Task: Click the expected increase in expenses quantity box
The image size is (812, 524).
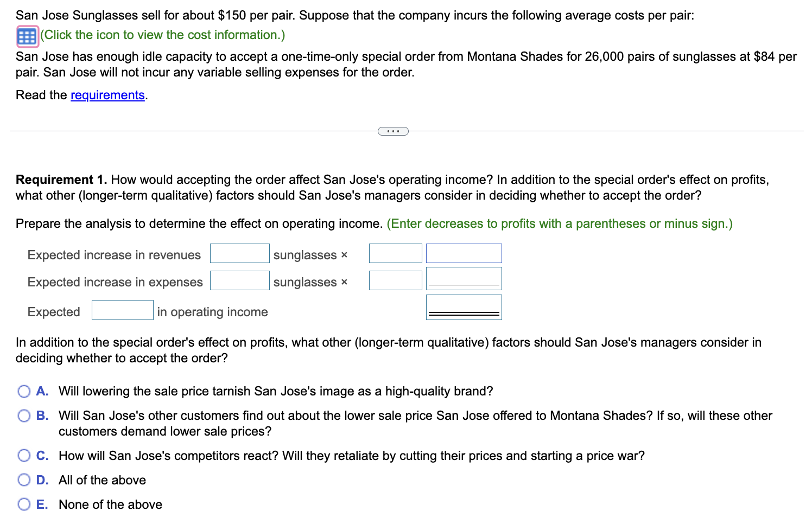Action: (x=239, y=280)
